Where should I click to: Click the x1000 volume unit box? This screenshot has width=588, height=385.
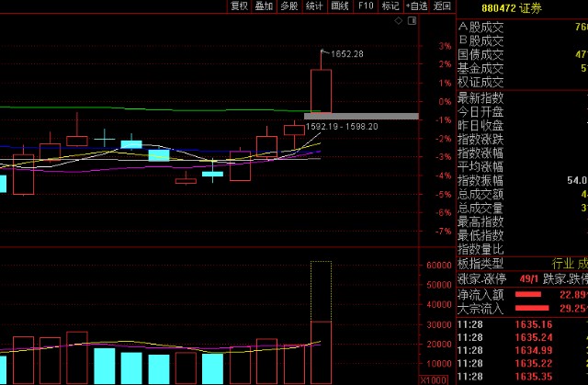(x=433, y=379)
